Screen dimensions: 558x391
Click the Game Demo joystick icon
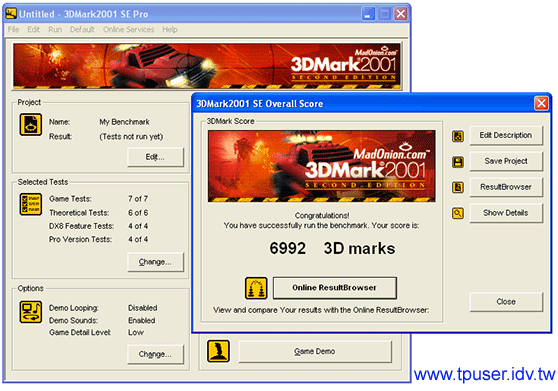218,351
